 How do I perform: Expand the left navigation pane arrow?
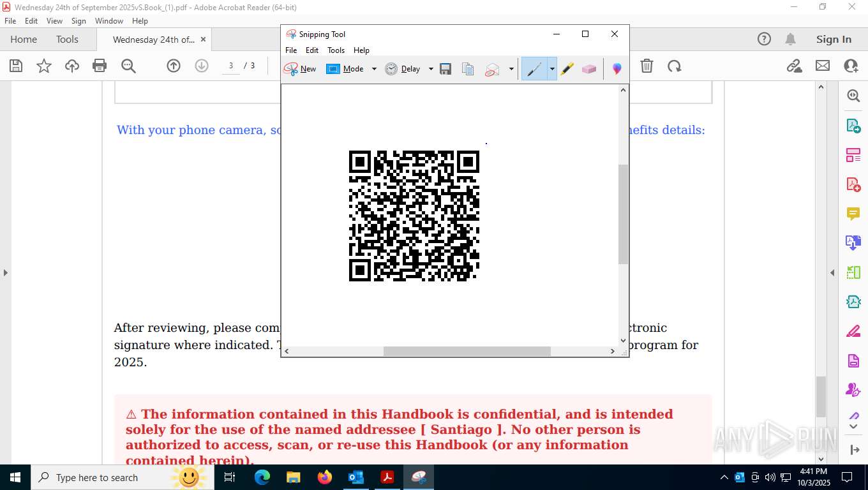5,272
